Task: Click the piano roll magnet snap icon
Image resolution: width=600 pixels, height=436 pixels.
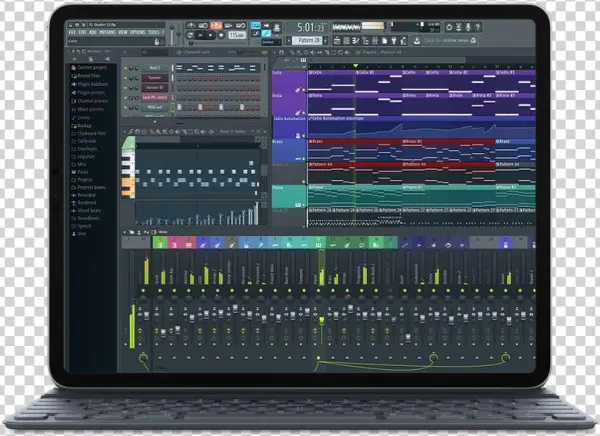Action: [x=137, y=132]
